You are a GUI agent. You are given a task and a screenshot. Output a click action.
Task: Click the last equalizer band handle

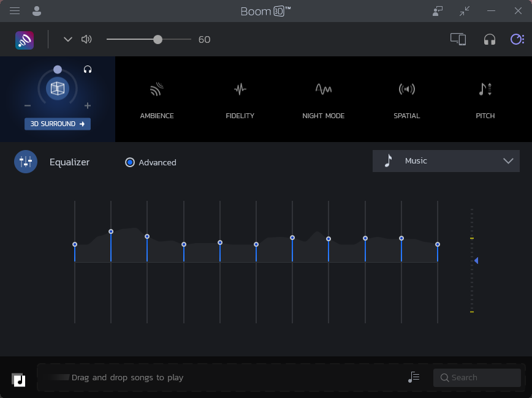(x=438, y=244)
